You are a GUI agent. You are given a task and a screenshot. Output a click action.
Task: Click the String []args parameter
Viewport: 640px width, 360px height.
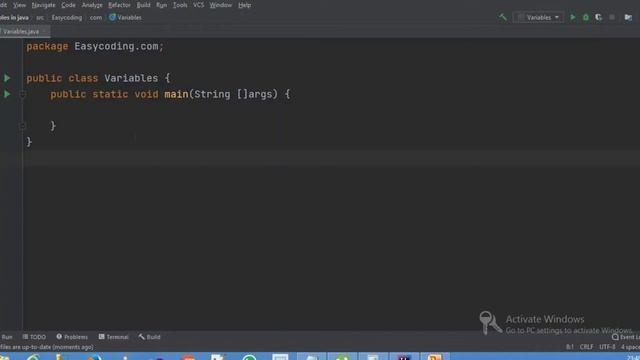pyautogui.click(x=233, y=94)
